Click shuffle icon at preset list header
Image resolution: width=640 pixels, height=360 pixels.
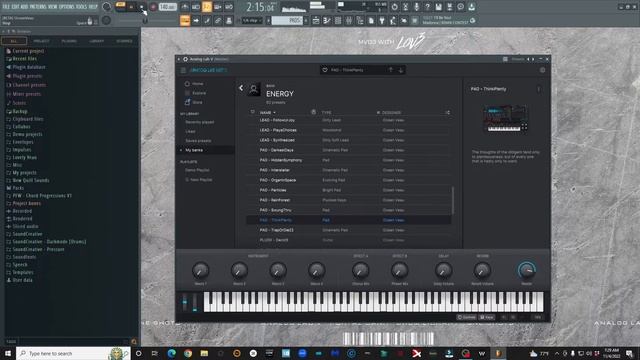[447, 112]
